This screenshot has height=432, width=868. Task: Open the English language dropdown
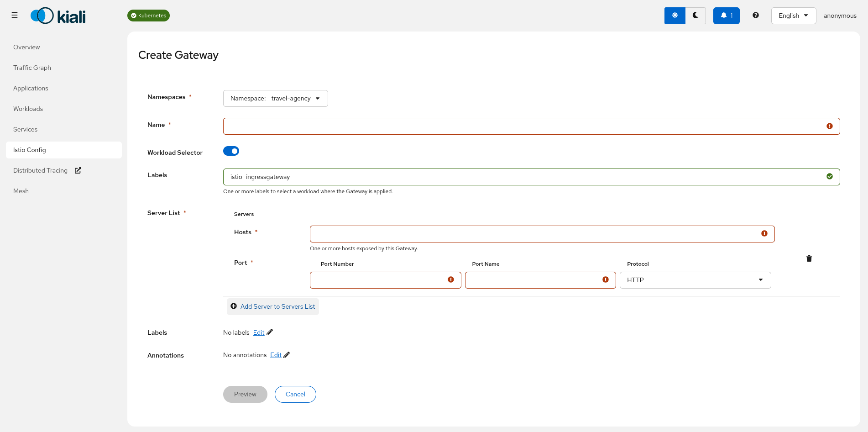coord(793,16)
